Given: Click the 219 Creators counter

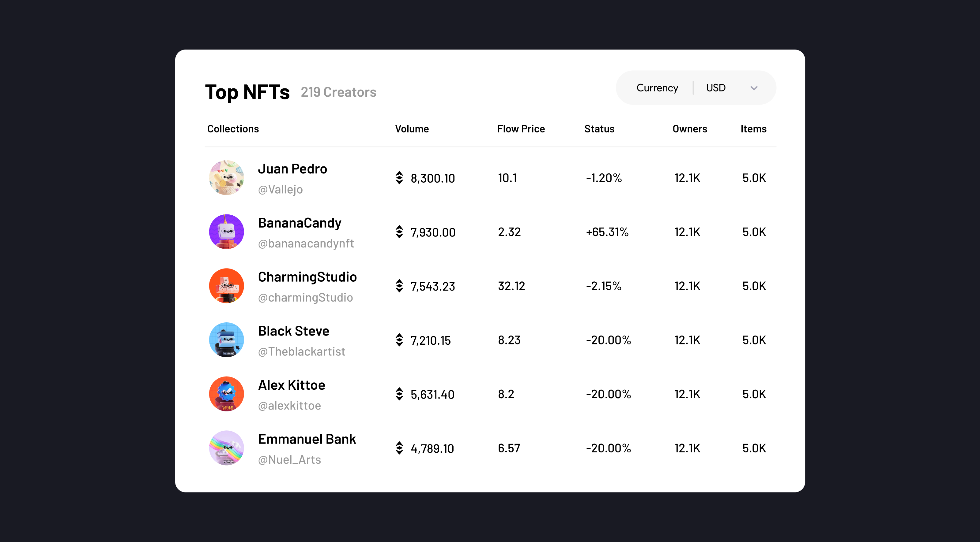Looking at the screenshot, I should (338, 92).
